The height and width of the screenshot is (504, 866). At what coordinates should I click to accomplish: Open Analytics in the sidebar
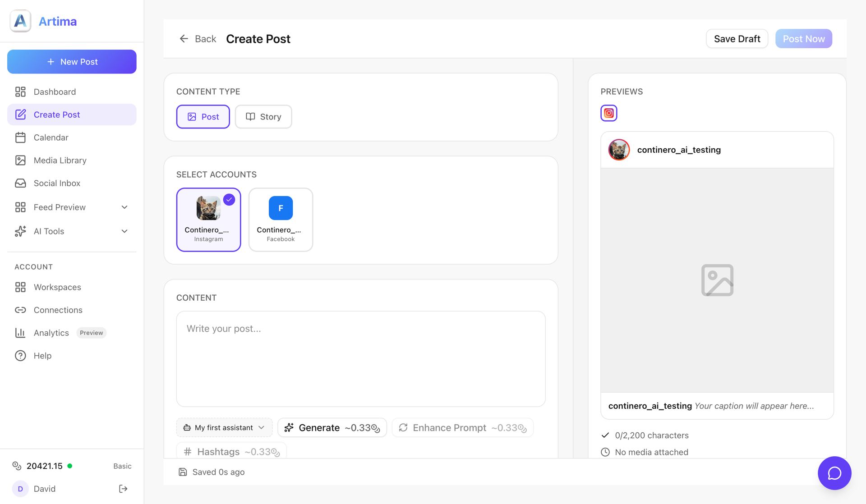coord(51,333)
